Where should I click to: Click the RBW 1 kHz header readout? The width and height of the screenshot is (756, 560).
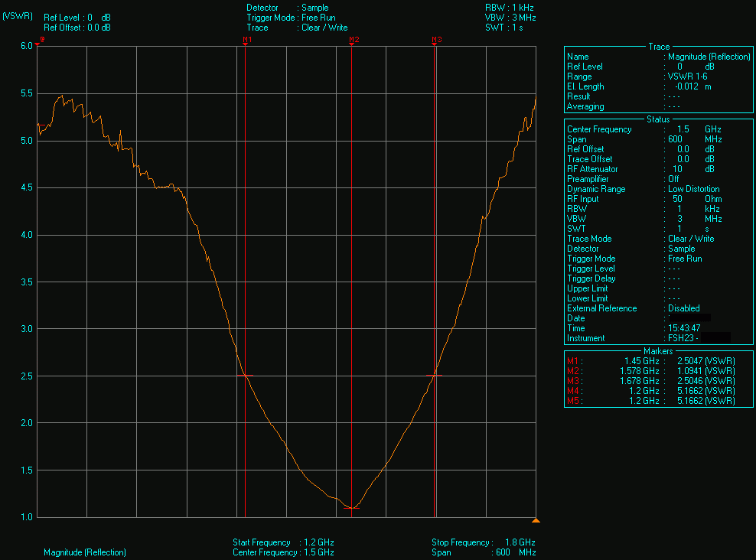(510, 8)
